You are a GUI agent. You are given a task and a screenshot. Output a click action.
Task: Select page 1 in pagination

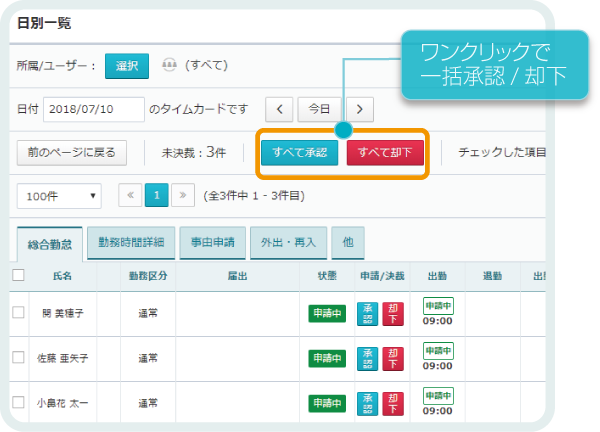pos(157,196)
